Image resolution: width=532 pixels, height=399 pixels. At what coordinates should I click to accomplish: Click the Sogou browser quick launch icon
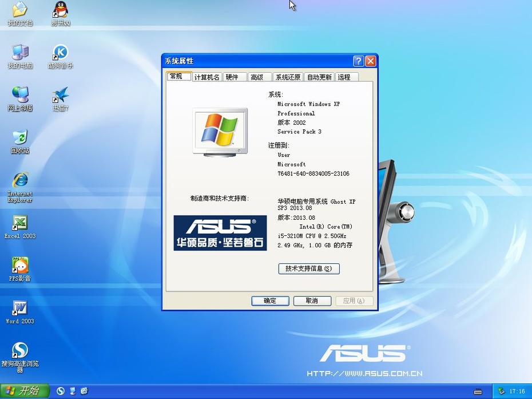pyautogui.click(x=61, y=391)
